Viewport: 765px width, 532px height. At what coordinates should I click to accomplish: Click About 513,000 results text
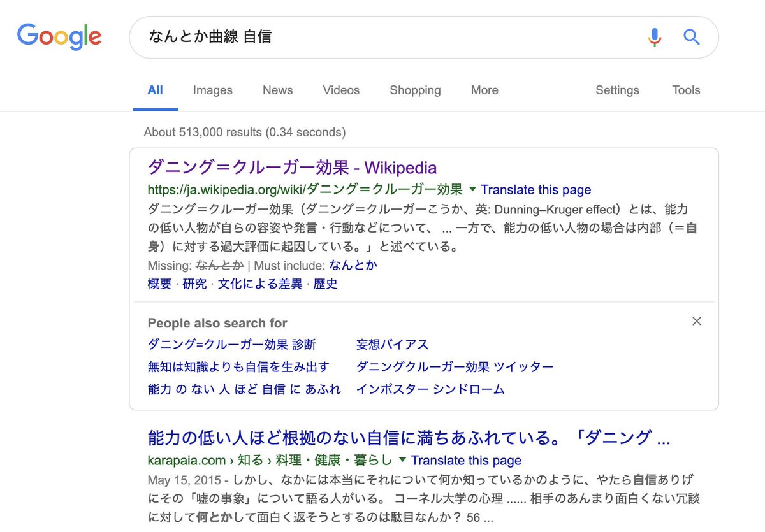coord(245,133)
